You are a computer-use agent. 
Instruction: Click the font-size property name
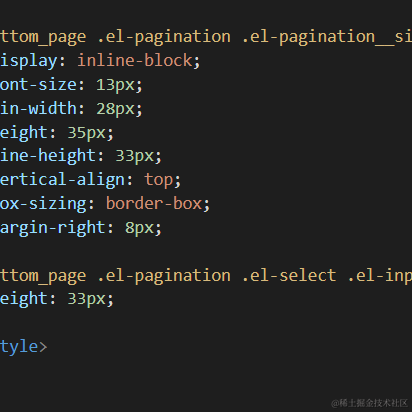(x=38, y=85)
